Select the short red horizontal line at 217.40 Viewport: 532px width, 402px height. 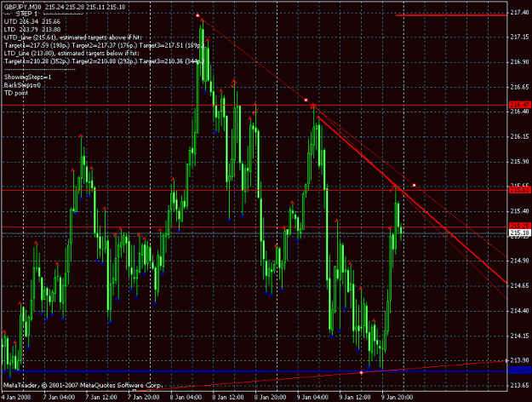451,15
